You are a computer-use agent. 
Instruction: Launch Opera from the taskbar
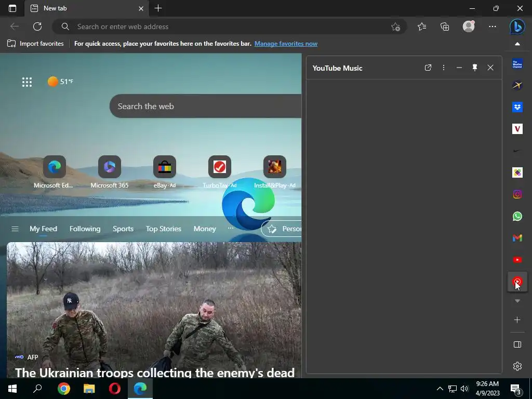click(x=115, y=389)
